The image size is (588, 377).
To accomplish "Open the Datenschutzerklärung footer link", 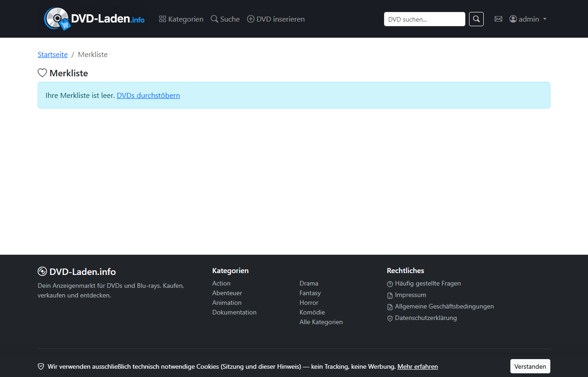I will (x=426, y=318).
